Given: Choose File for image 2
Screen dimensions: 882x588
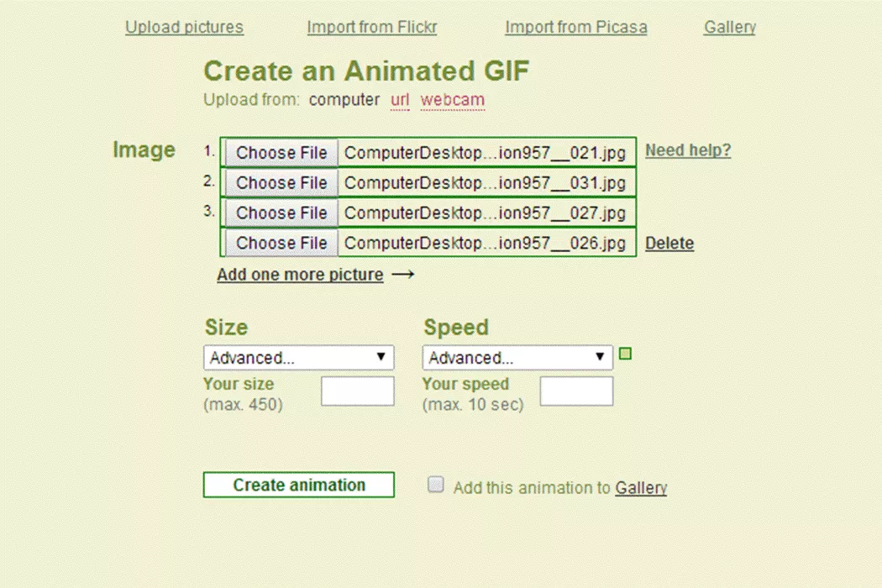Looking at the screenshot, I should (x=281, y=182).
